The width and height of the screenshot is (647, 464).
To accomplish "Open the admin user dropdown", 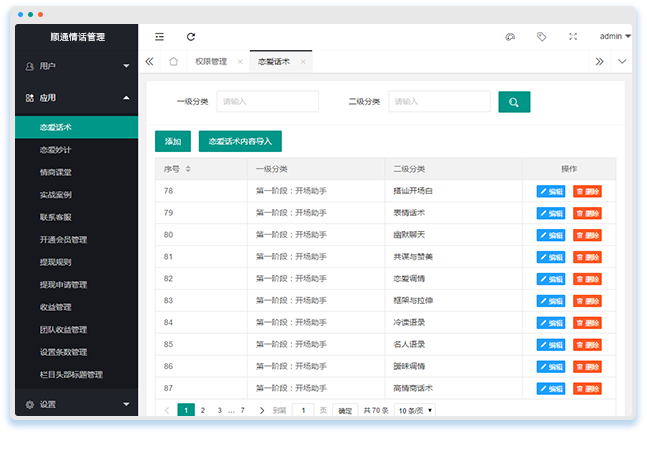I will (614, 37).
